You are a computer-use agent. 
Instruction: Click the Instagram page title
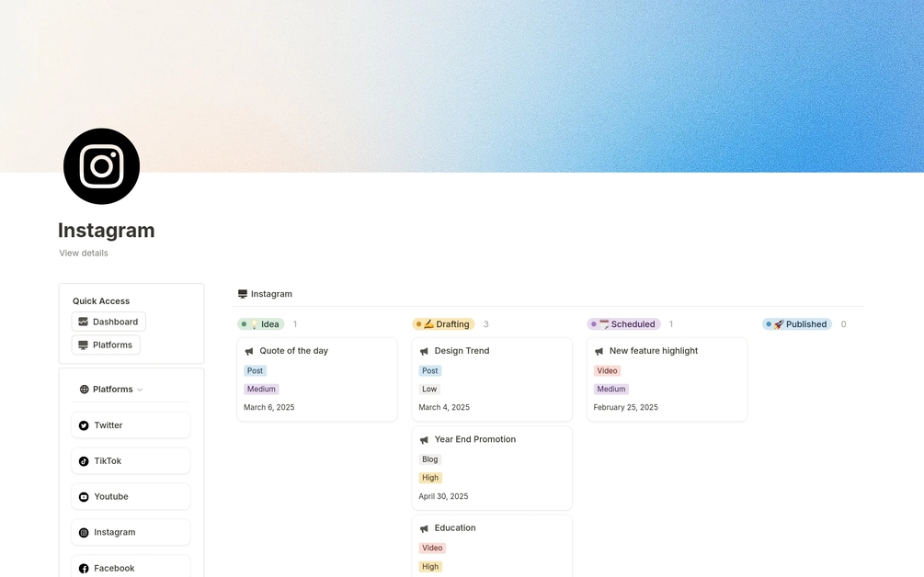click(x=107, y=231)
